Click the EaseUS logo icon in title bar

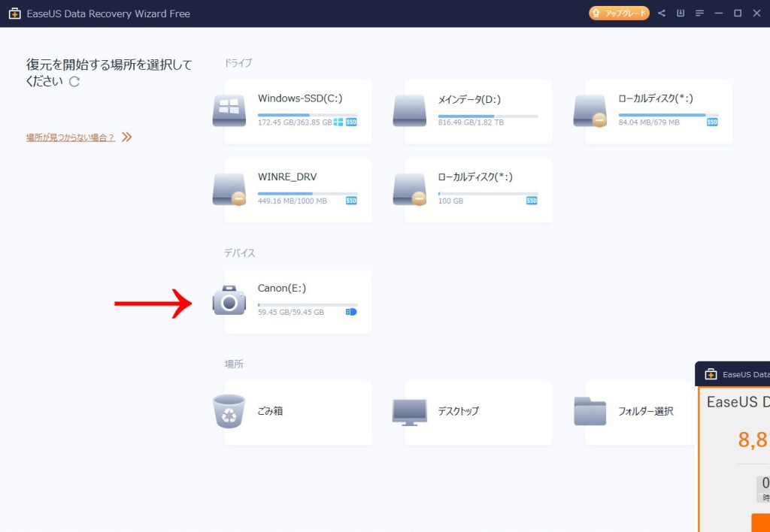[x=15, y=14]
